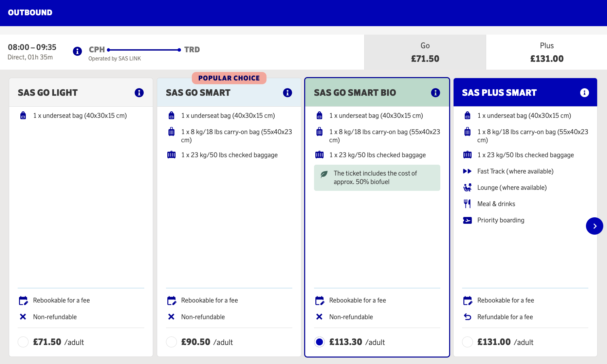The width and height of the screenshot is (607, 364).
Task: Click the carry-on bag icon in SAS Plus Smart
Action: [467, 132]
